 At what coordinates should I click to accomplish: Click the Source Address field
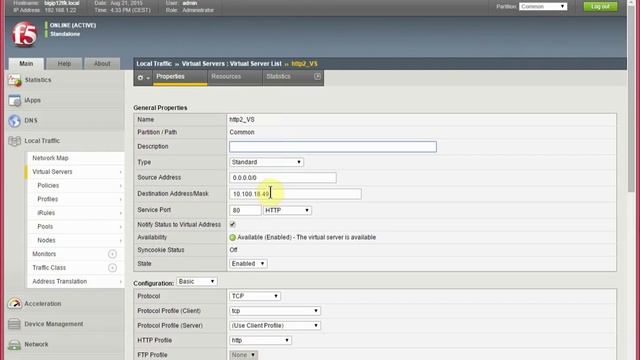click(x=283, y=178)
